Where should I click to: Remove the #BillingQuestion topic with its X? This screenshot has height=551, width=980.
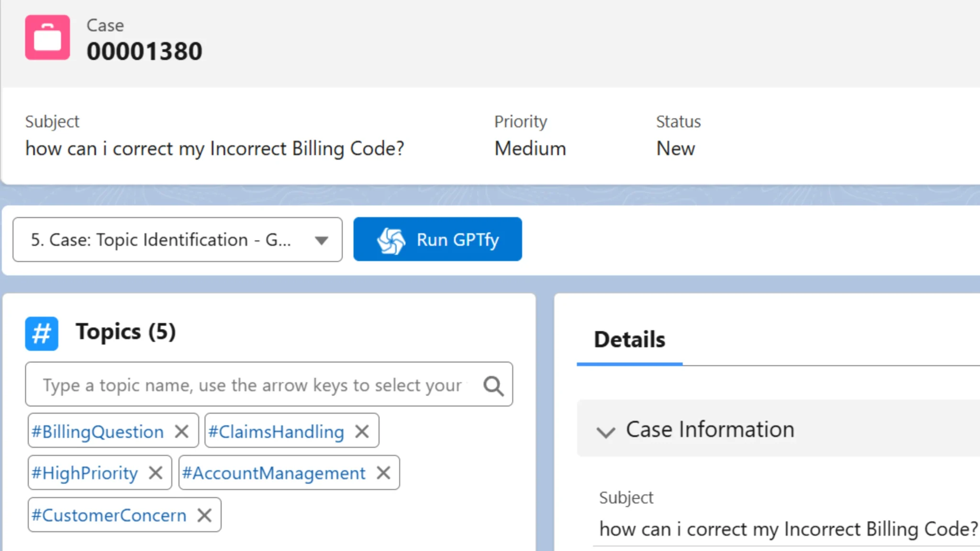pyautogui.click(x=181, y=431)
